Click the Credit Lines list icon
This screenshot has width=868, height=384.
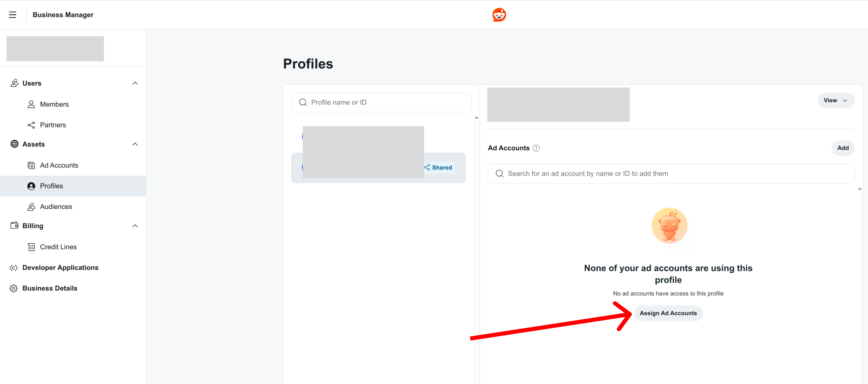[31, 247]
